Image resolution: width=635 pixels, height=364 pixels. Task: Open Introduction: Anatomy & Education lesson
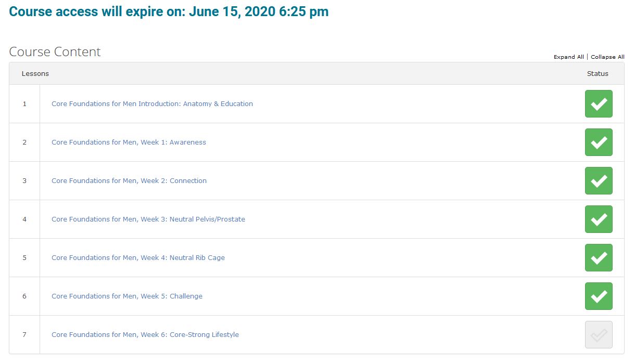coord(152,104)
